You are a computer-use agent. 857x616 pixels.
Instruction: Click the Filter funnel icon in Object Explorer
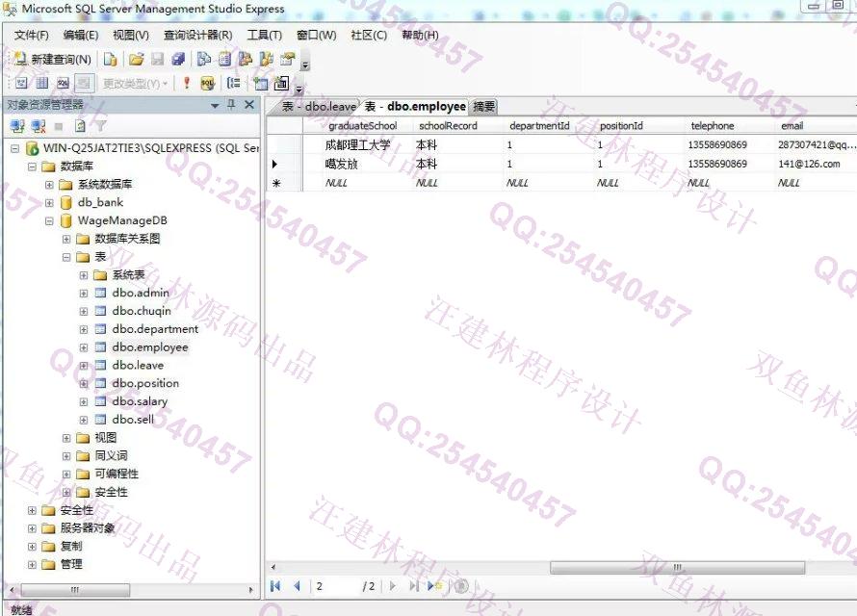click(100, 126)
